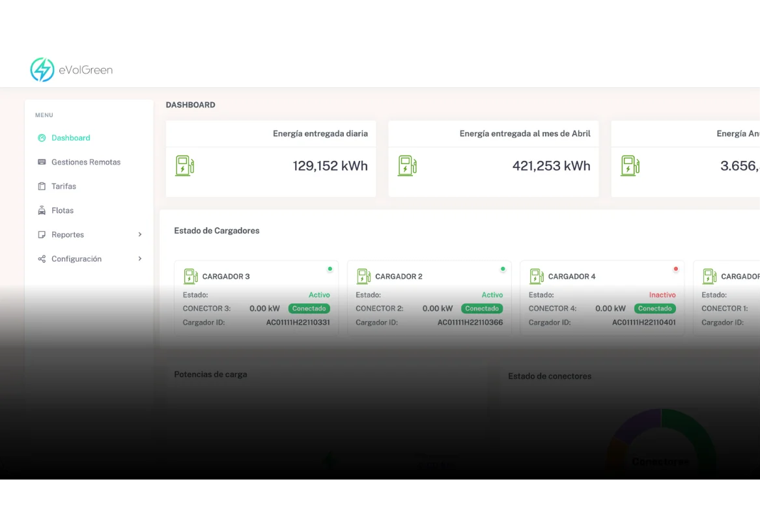This screenshot has width=760, height=532.
Task: Click the 0.00 kW value for CONECTOR 3
Action: (264, 308)
